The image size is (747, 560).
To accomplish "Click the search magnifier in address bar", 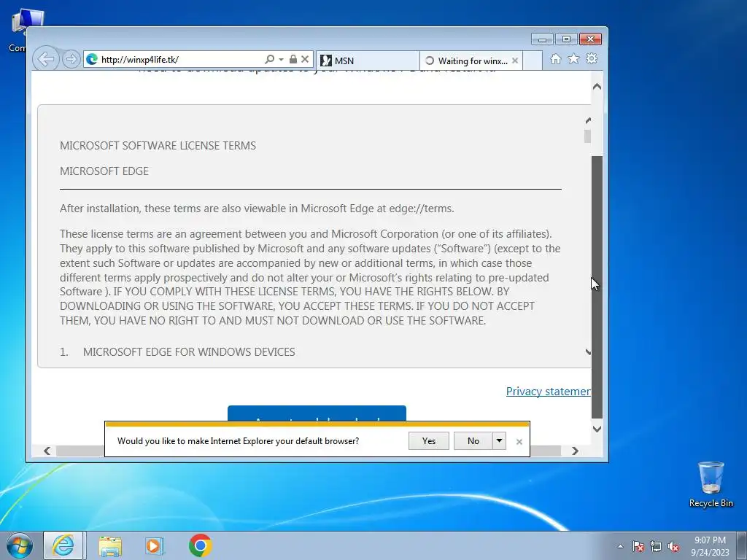I will click(x=270, y=60).
